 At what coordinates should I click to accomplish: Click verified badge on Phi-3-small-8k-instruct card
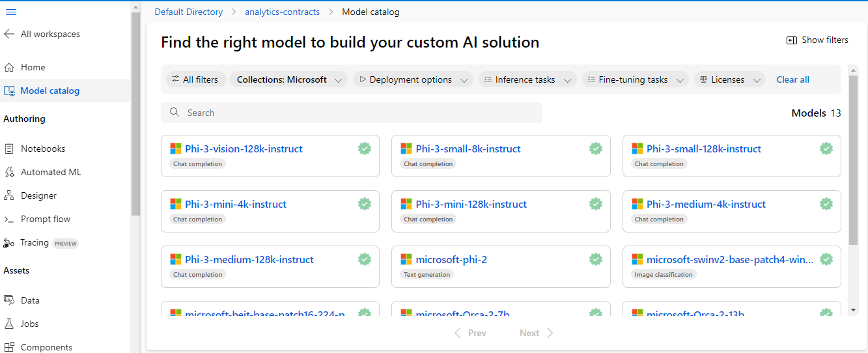(596, 148)
